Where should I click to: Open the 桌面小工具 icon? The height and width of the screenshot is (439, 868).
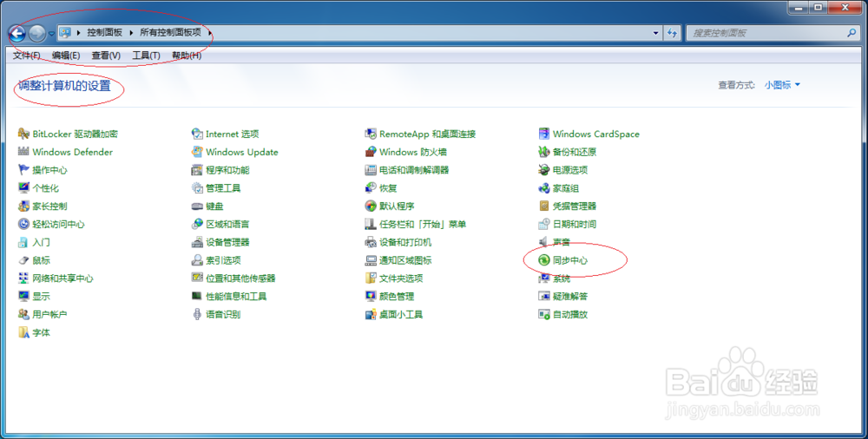[371, 314]
